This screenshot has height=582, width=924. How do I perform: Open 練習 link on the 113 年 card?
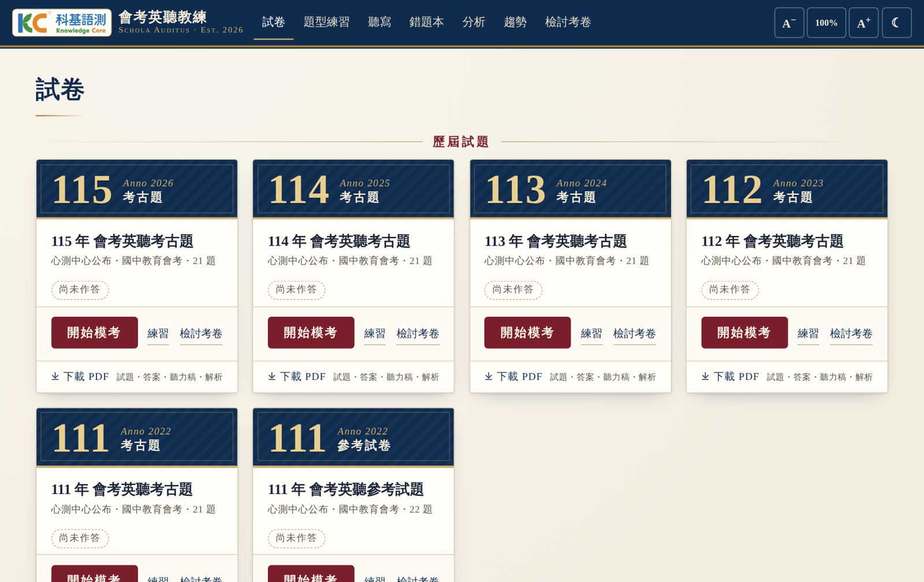click(591, 333)
